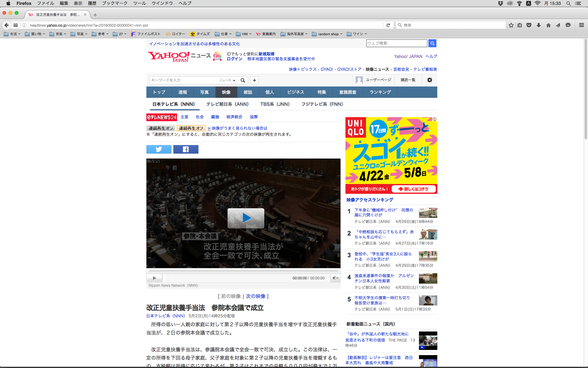588x368 pixels.
Task: Click the video seek progress bar
Action: click(243, 271)
